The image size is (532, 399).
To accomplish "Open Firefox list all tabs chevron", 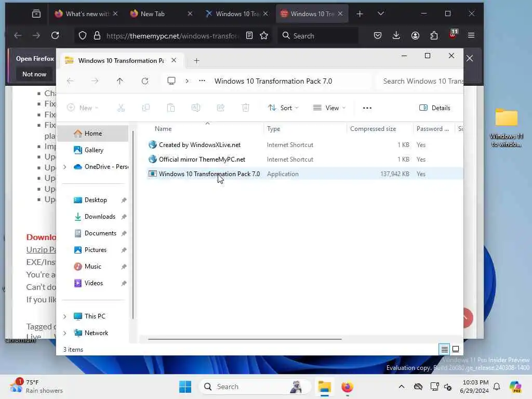I will (x=381, y=14).
